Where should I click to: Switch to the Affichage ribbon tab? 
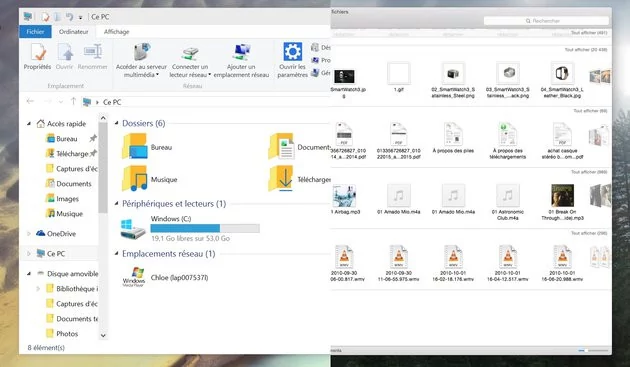click(117, 32)
